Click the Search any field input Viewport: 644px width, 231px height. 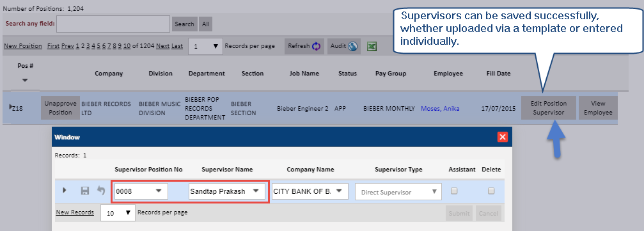(113, 24)
